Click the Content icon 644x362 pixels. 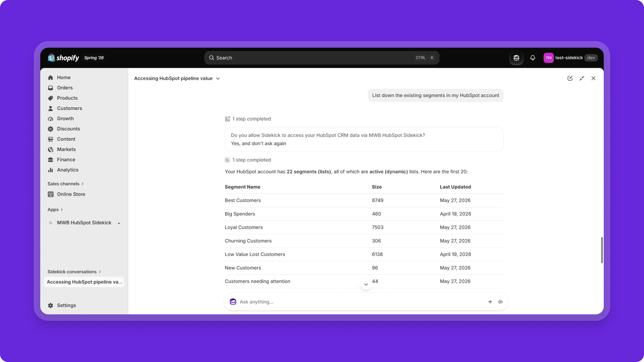pyautogui.click(x=50, y=139)
